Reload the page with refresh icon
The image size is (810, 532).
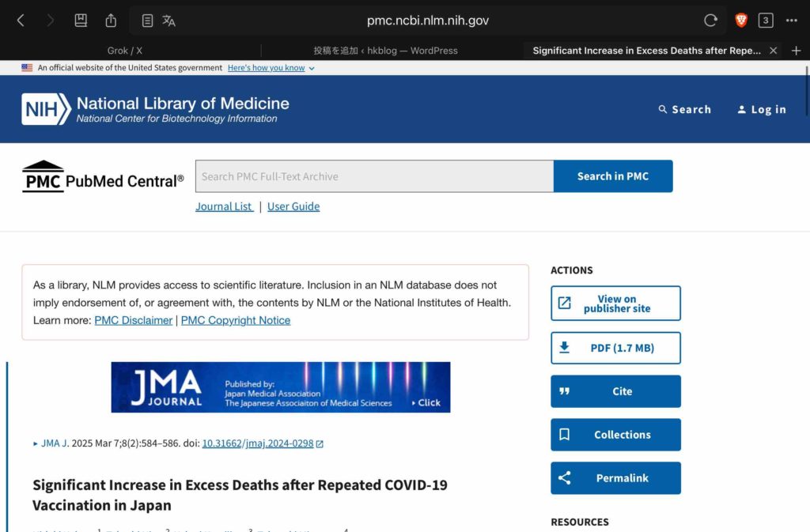710,21
